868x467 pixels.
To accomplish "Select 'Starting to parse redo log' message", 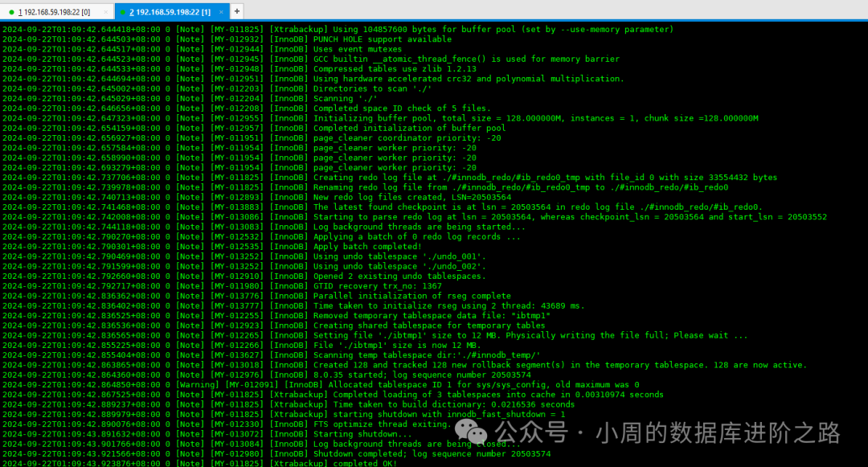I will click(570, 217).
